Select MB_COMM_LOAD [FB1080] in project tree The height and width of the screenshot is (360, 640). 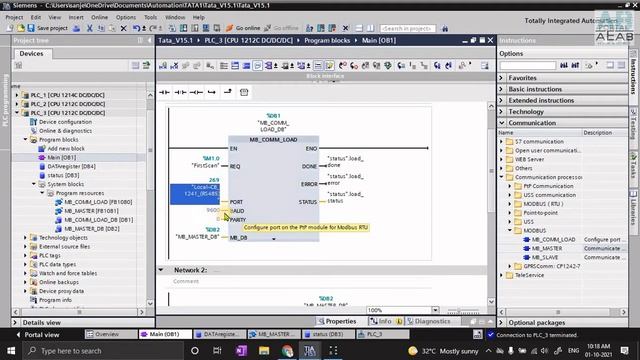click(x=98, y=202)
